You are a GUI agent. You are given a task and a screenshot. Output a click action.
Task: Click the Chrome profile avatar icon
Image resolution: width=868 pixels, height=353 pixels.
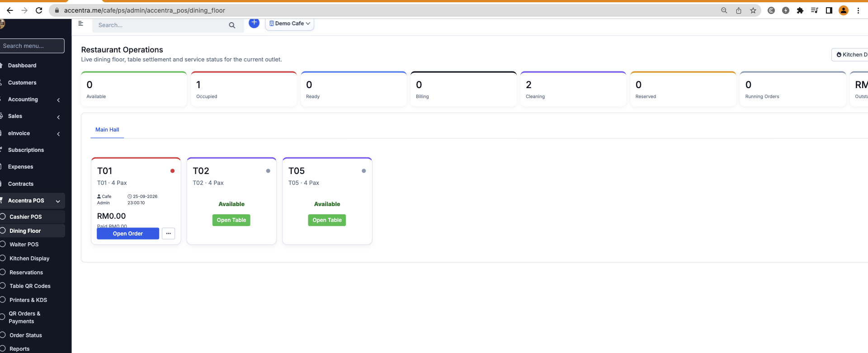coord(844,10)
